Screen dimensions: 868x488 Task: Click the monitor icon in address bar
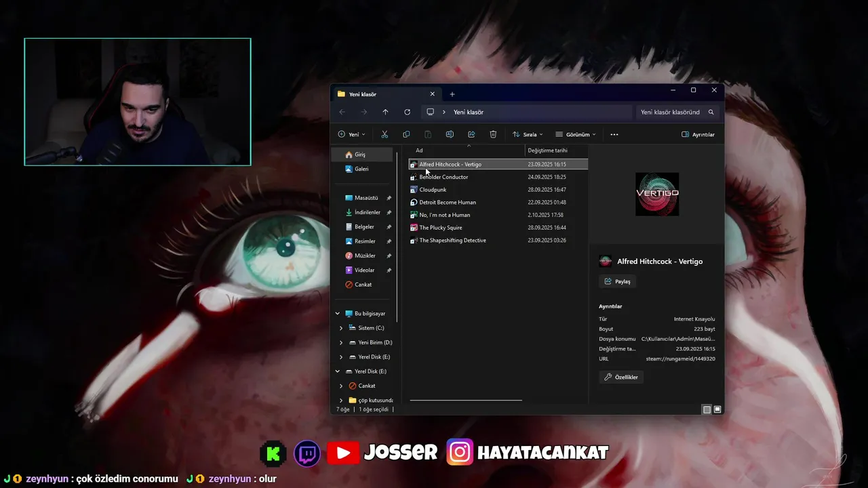(430, 112)
